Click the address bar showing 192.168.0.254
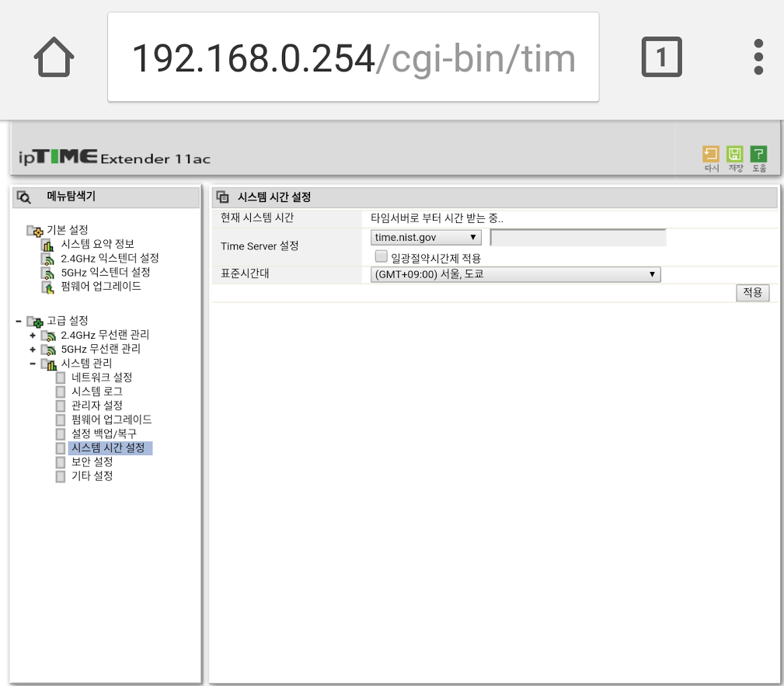784x686 pixels. coord(353,57)
